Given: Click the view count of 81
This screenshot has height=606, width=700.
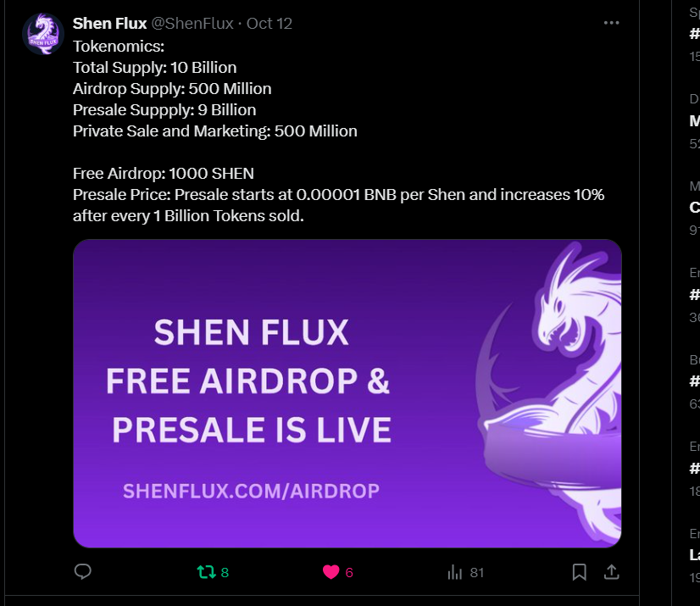Looking at the screenshot, I should click(x=477, y=572).
